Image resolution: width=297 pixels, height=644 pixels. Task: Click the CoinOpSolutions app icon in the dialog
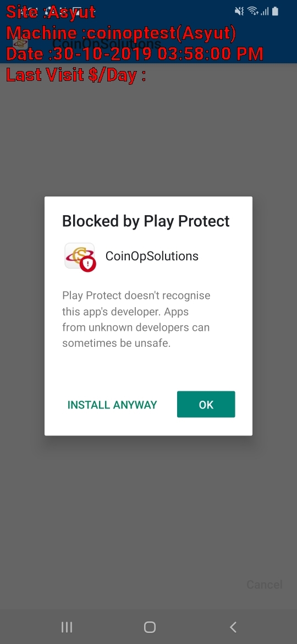[80, 256]
